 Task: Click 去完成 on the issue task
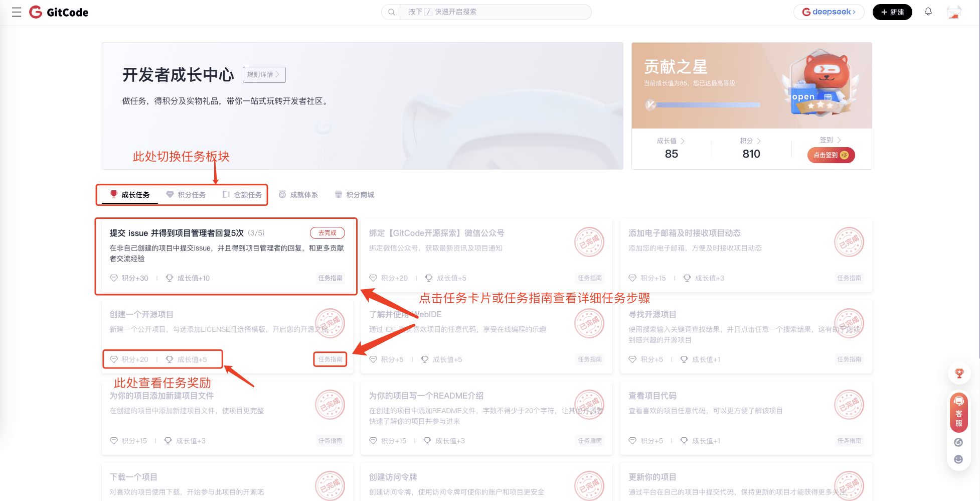pyautogui.click(x=327, y=233)
